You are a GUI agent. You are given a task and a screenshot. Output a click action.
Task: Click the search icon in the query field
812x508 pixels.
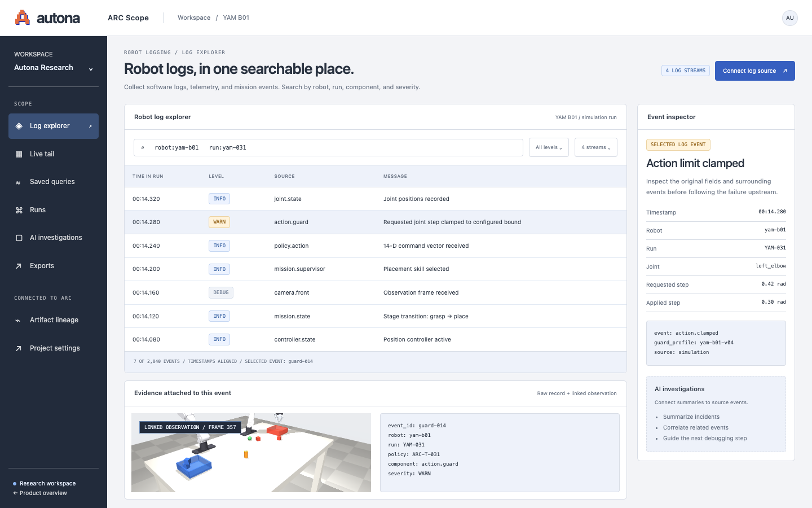(x=143, y=148)
